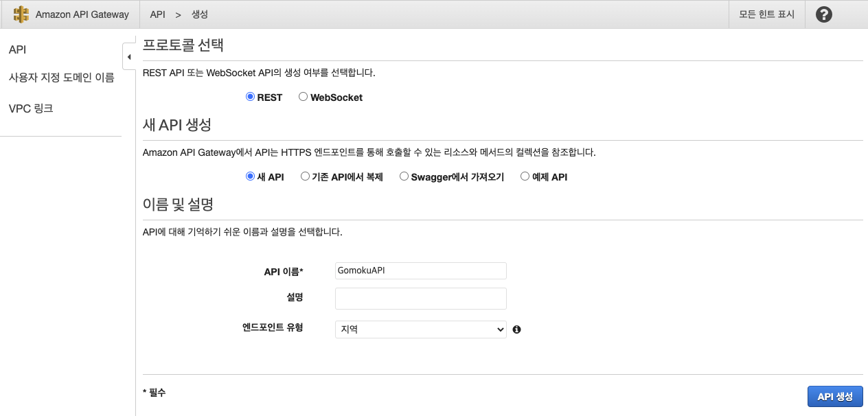Open API in the left sidebar
This screenshot has height=416, width=868.
tap(18, 49)
